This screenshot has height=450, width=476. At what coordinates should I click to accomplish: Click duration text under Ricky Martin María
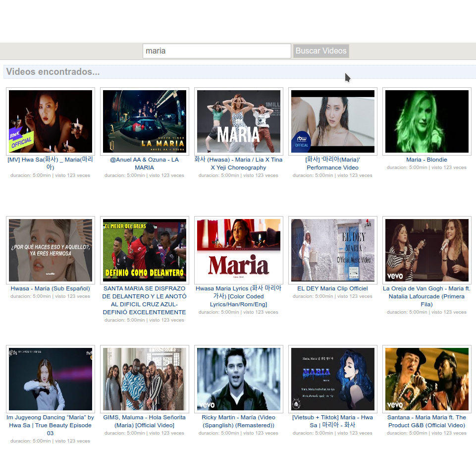pyautogui.click(x=239, y=433)
